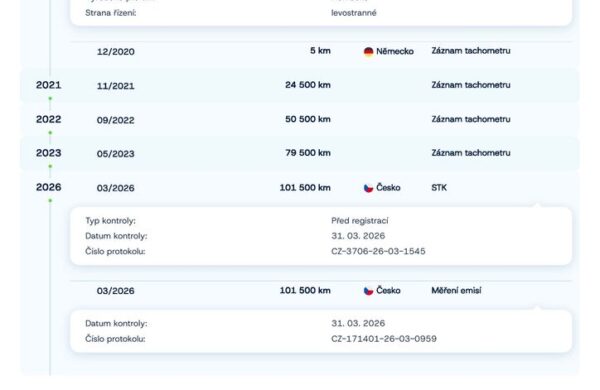The height and width of the screenshot is (390, 600).
Task: Click the 03/2026 date in Měření emisí row
Action: tap(116, 291)
